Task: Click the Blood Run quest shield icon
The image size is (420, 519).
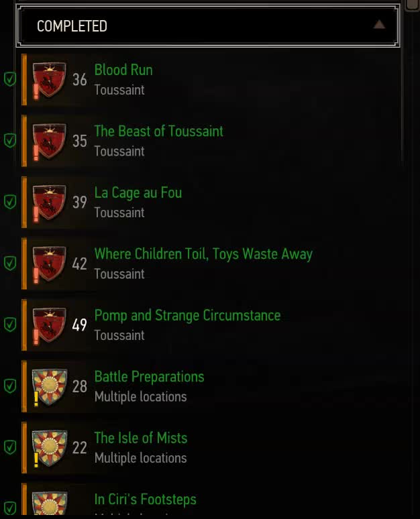Action: 49,80
